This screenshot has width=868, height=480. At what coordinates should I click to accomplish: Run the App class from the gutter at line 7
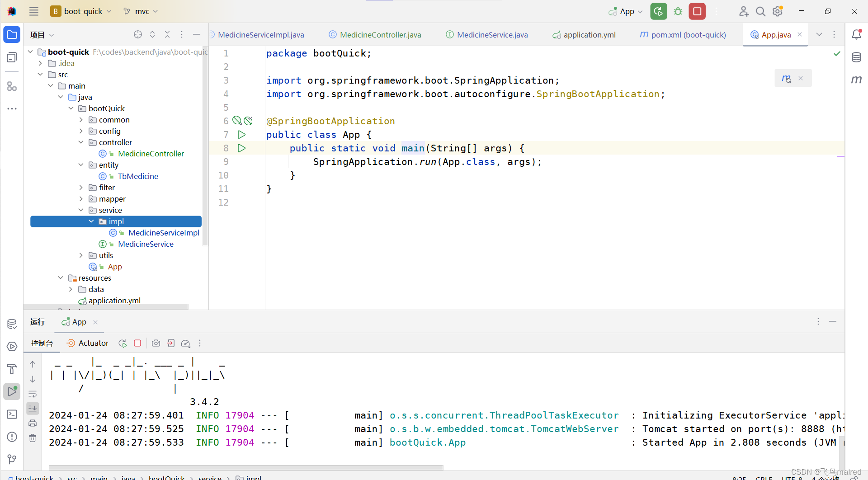pyautogui.click(x=242, y=135)
